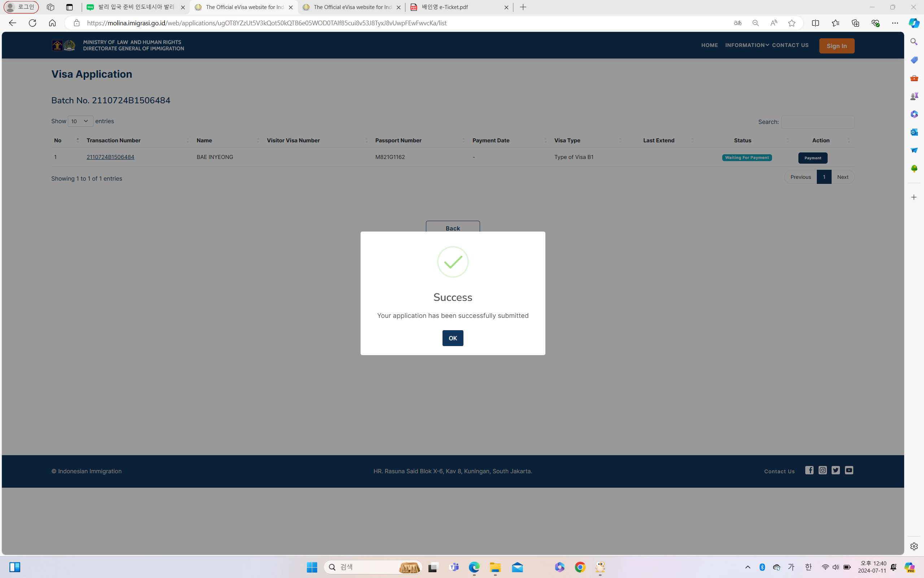The height and width of the screenshot is (578, 924).
Task: Switch to the Bali blog tab
Action: click(x=136, y=7)
